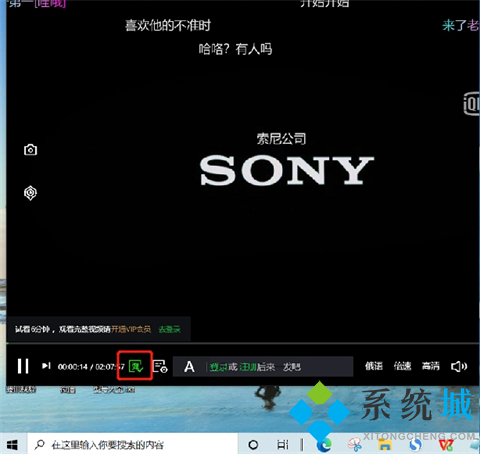Pause the video playback
This screenshot has height=454, width=480.
coord(23,366)
